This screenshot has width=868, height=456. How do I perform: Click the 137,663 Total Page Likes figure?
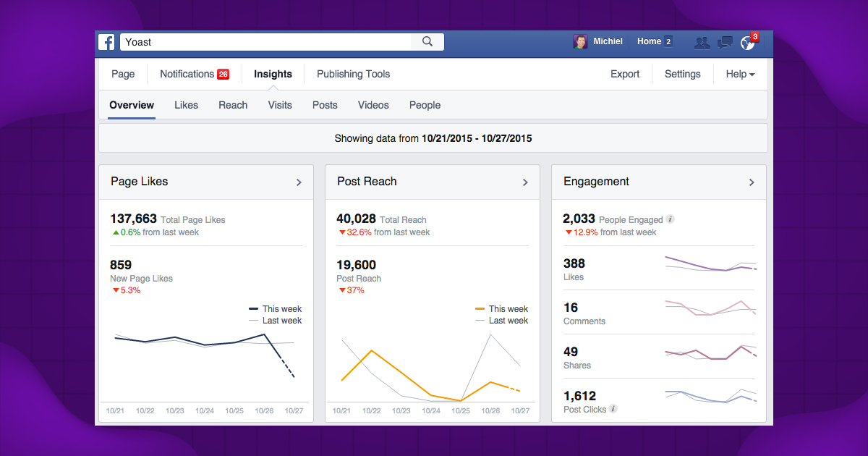point(133,219)
